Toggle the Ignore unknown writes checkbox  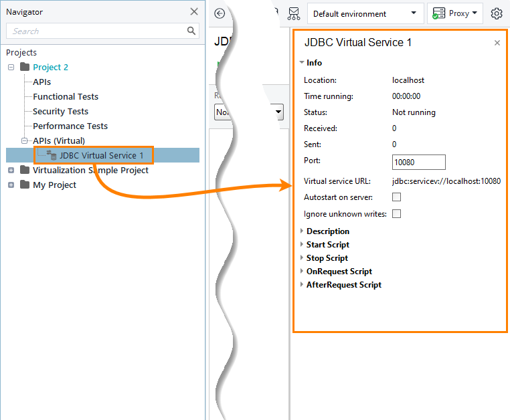396,214
